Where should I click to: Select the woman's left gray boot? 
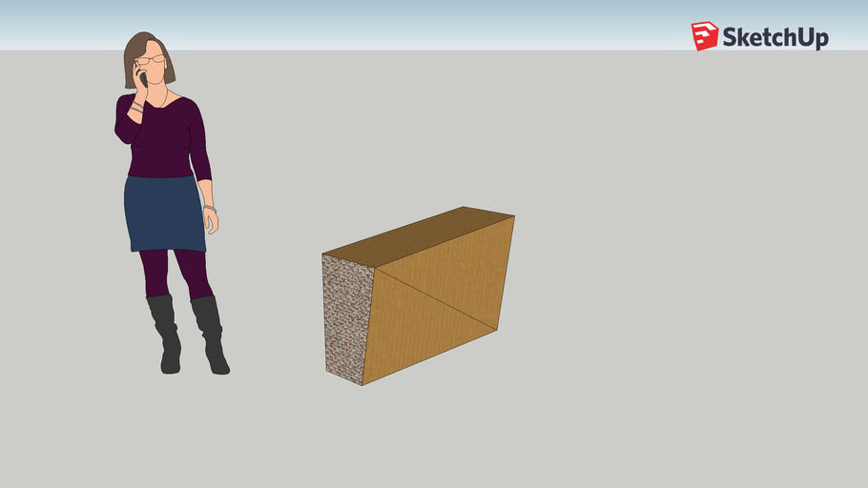(166, 332)
